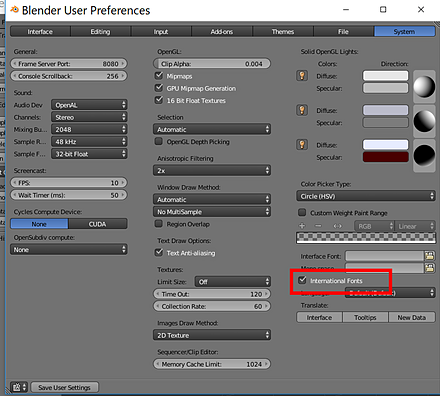Open the Color Picker Type dropdown
The height and width of the screenshot is (396, 440).
point(366,196)
